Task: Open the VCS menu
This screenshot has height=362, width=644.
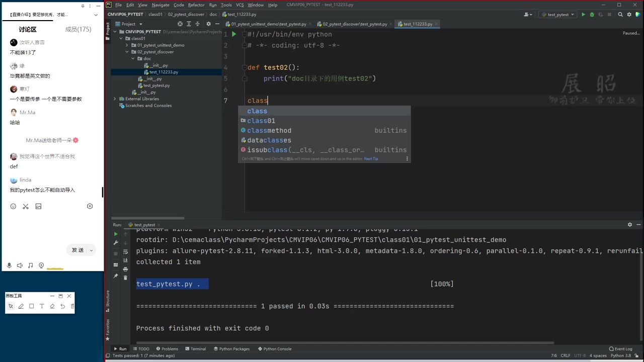Action: click(x=240, y=5)
